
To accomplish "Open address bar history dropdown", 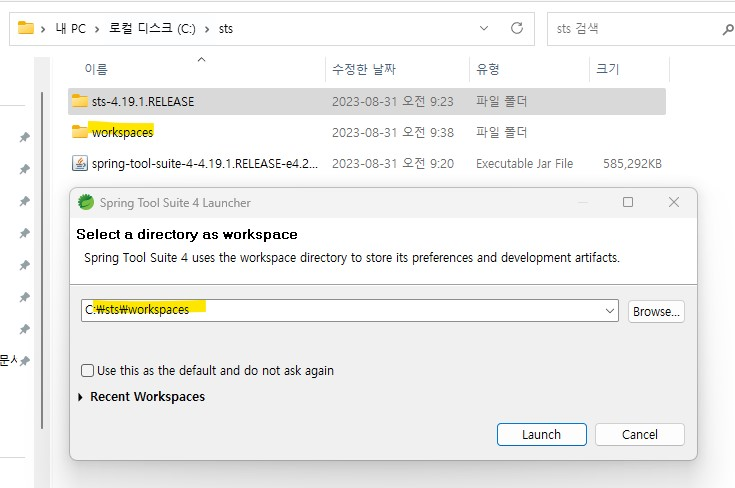I will pos(484,28).
